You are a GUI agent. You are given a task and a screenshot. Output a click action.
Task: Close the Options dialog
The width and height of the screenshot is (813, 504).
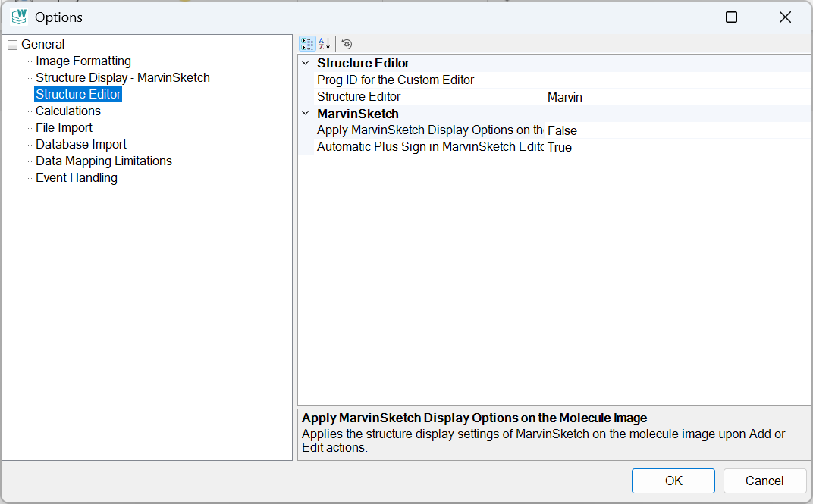point(785,17)
